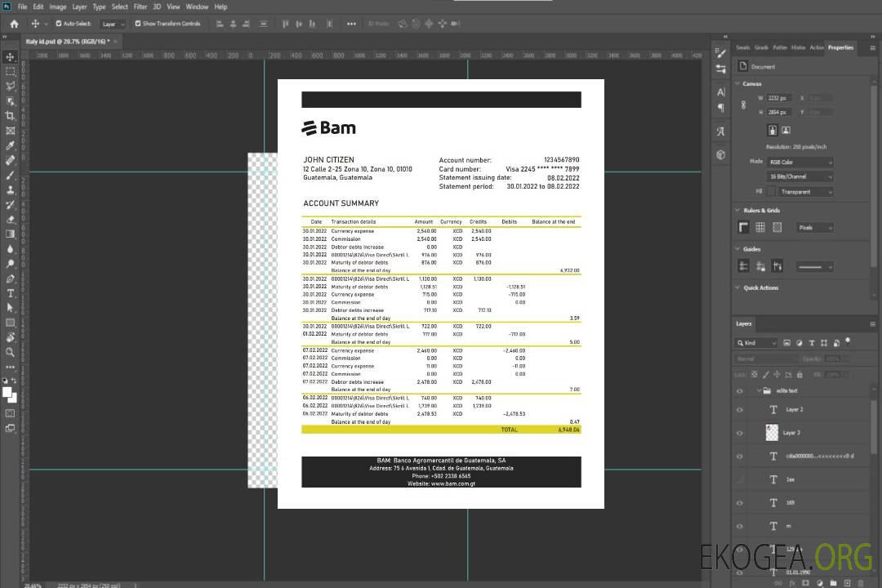Open the Filter menu
Screen dimensions: 882x588
pos(140,7)
